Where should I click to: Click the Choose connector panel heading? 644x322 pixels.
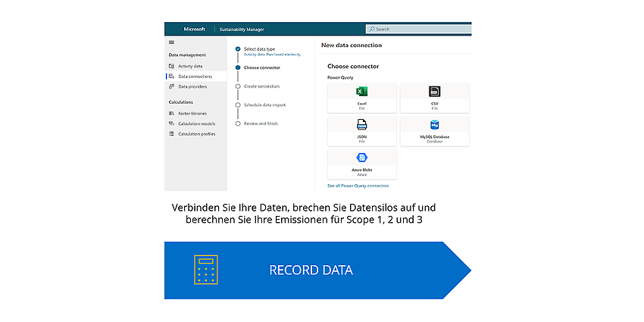(353, 66)
